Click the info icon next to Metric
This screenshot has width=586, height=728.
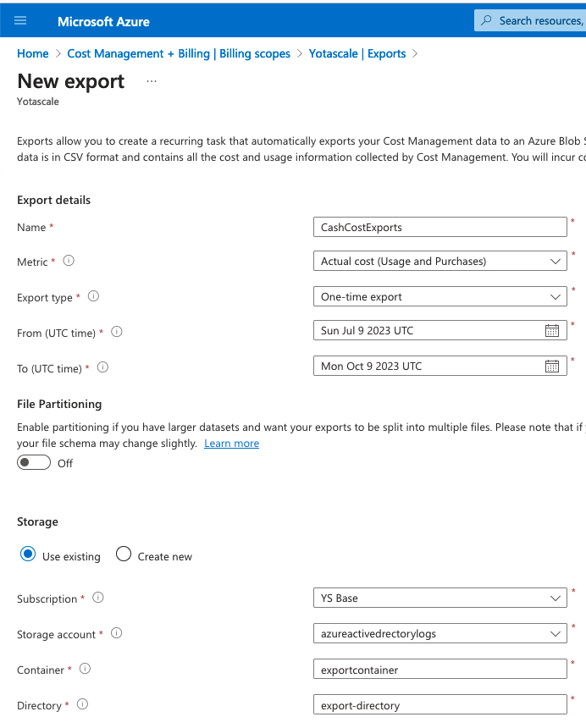pos(69,261)
